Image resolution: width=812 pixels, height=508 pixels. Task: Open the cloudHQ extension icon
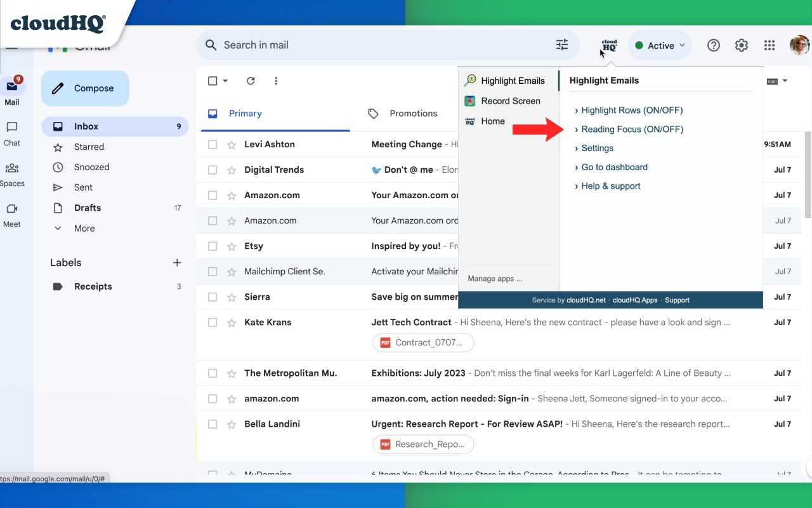(609, 45)
